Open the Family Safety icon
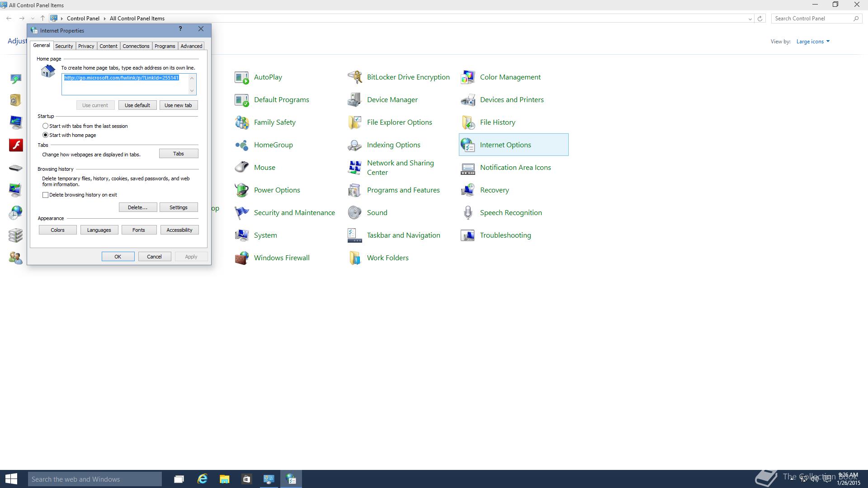868x488 pixels. tap(242, 122)
